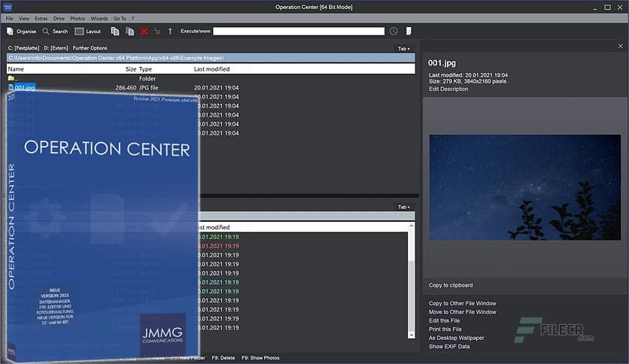Click the 286.460 size value
Image resolution: width=629 pixels, height=364 pixels.
pos(126,87)
